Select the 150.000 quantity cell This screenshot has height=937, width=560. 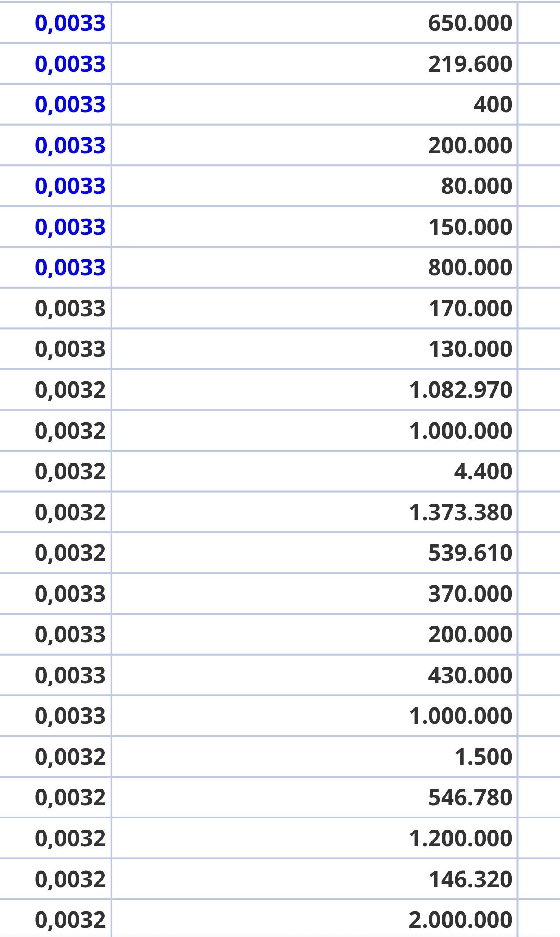pos(314,226)
